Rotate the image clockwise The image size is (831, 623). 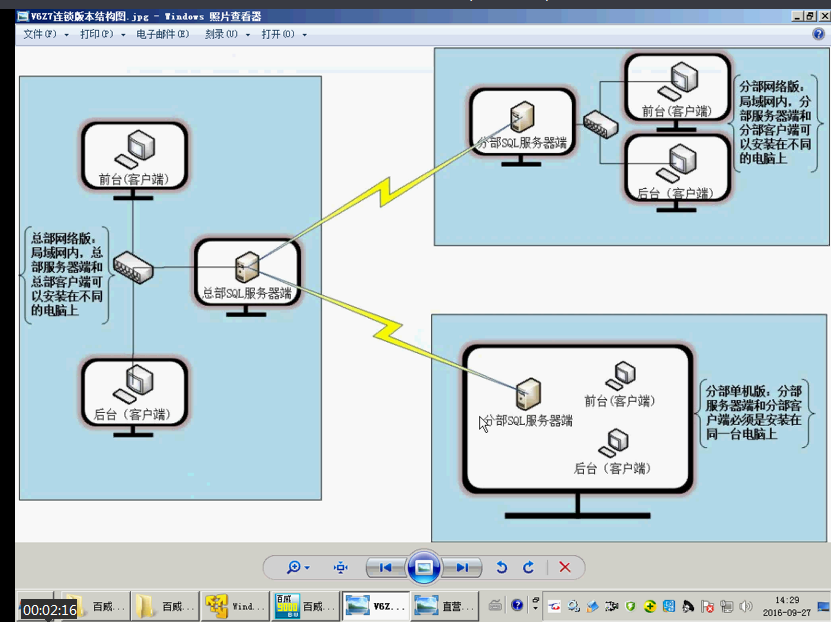[x=528, y=567]
